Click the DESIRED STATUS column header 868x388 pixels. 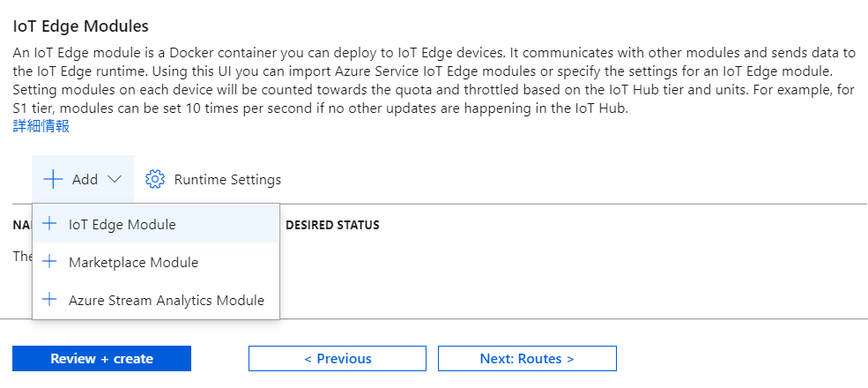pos(332,225)
